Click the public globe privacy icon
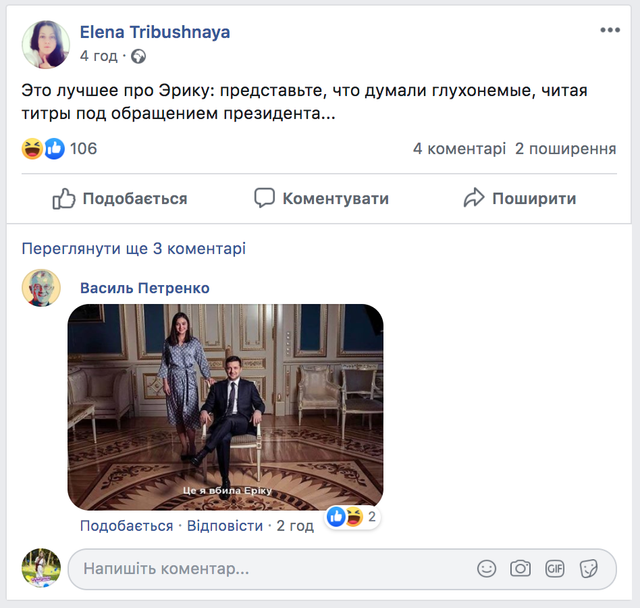This screenshot has width=640, height=608. tap(139, 56)
